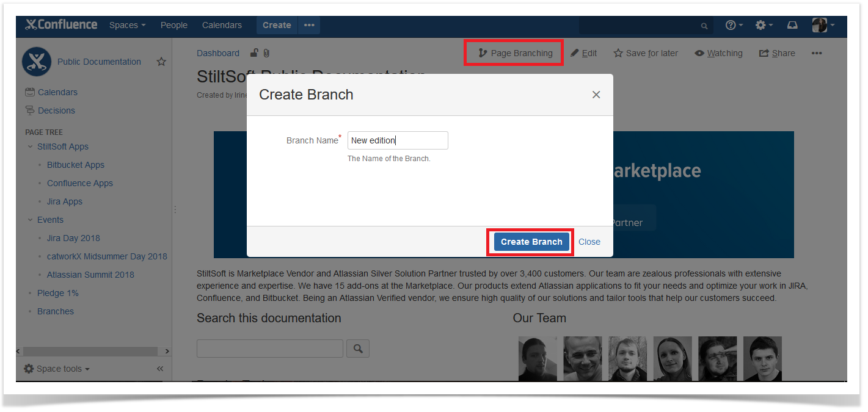Open the notifications inbox tray icon
The height and width of the screenshot is (412, 868).
(x=792, y=25)
